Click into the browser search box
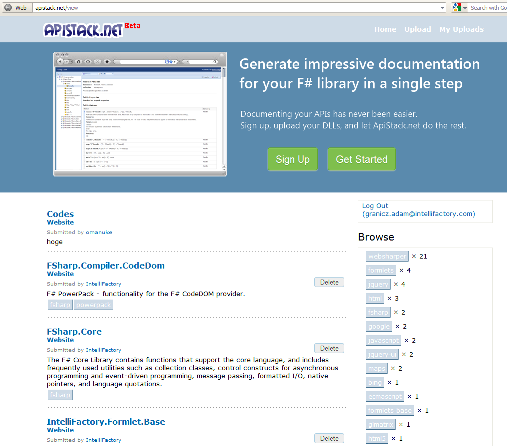Viewport: 507px width, 446px height. click(x=488, y=8)
